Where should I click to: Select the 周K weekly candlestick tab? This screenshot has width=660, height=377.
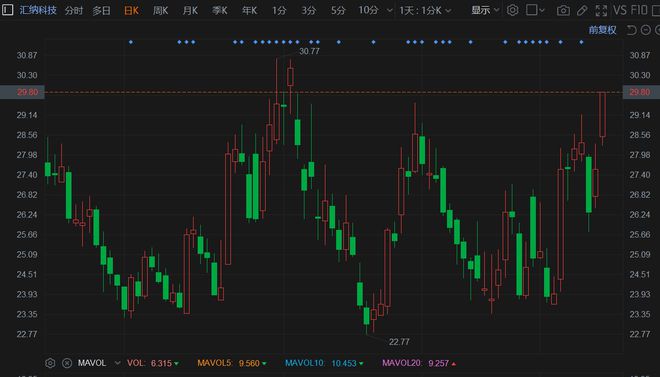click(160, 10)
